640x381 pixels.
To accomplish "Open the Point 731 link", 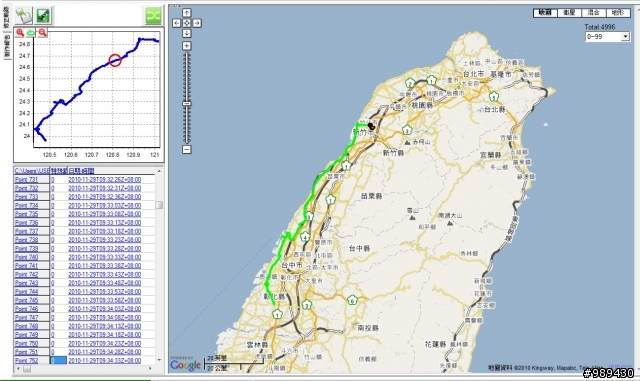I will pos(26,179).
